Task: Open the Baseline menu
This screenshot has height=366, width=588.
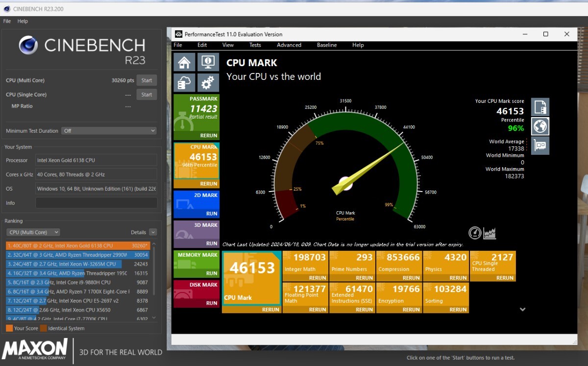Action: pos(326,45)
